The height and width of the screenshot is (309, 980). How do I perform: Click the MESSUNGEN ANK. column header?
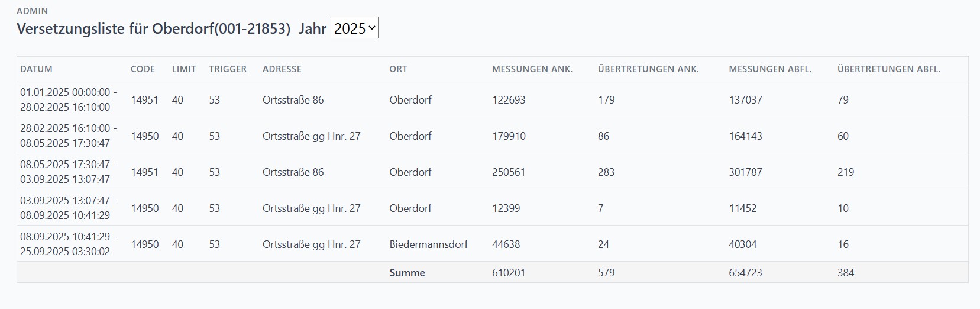532,69
